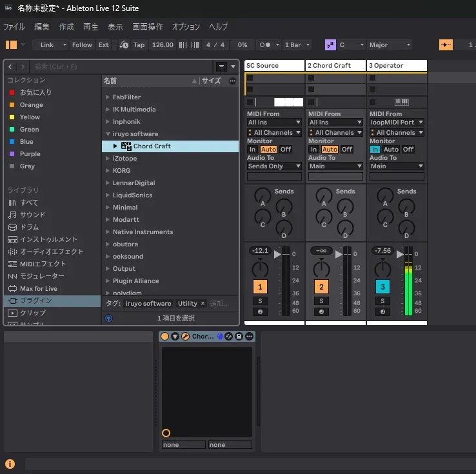Screen dimensions: 476x474
Task: Solo the SC Source track
Action: (260, 301)
